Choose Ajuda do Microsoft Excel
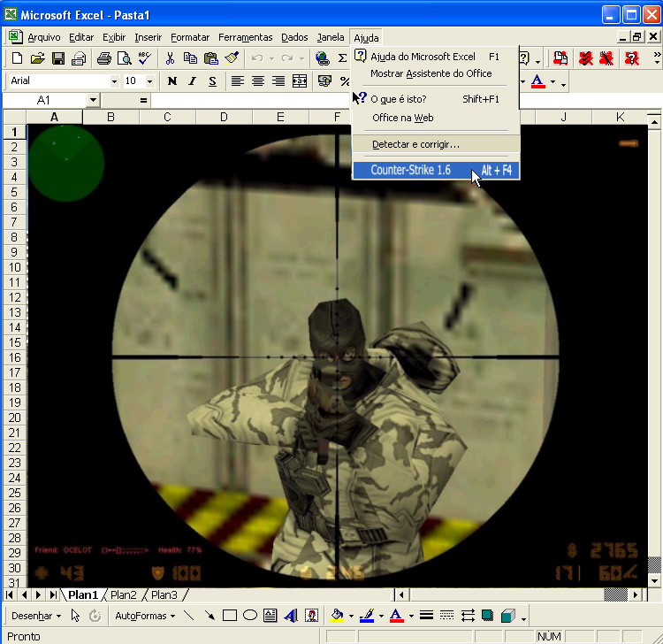This screenshot has width=663, height=644. coord(436,57)
